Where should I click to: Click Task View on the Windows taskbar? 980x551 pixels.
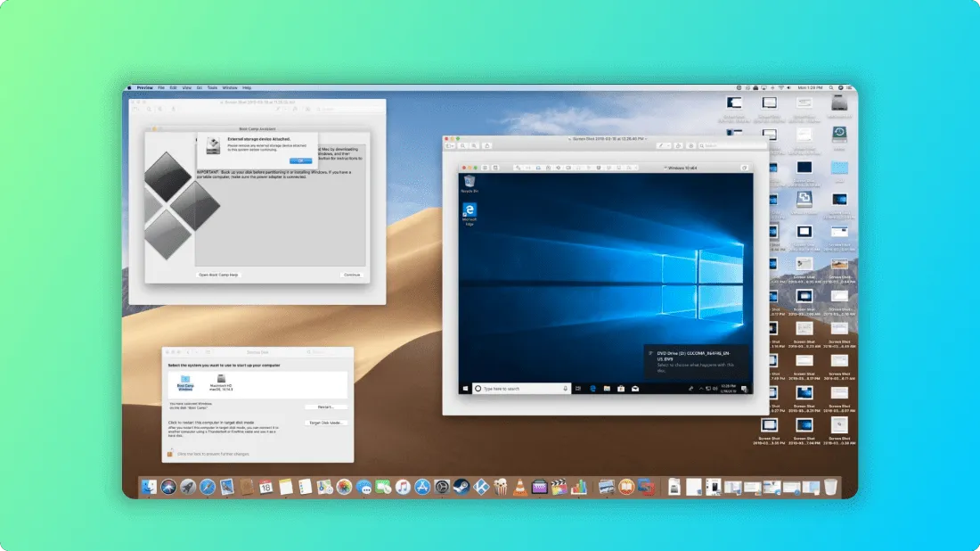(x=578, y=389)
